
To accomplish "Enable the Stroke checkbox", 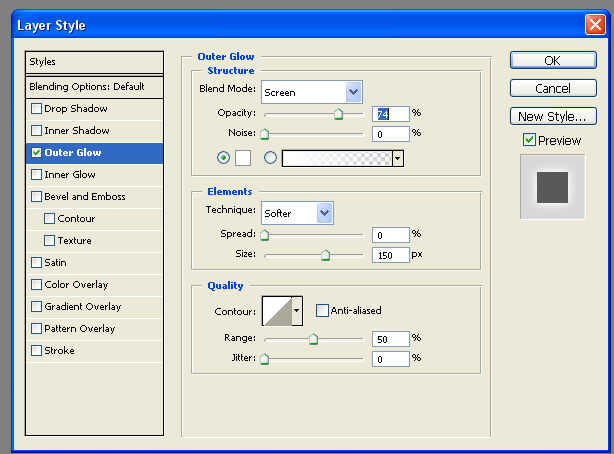I will tap(36, 350).
